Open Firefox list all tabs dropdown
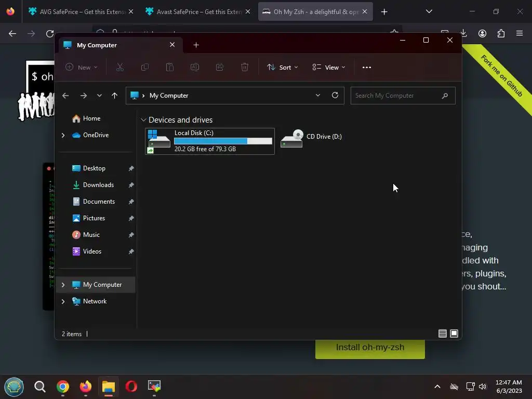Screen dimensions: 532x399 pos(429,11)
